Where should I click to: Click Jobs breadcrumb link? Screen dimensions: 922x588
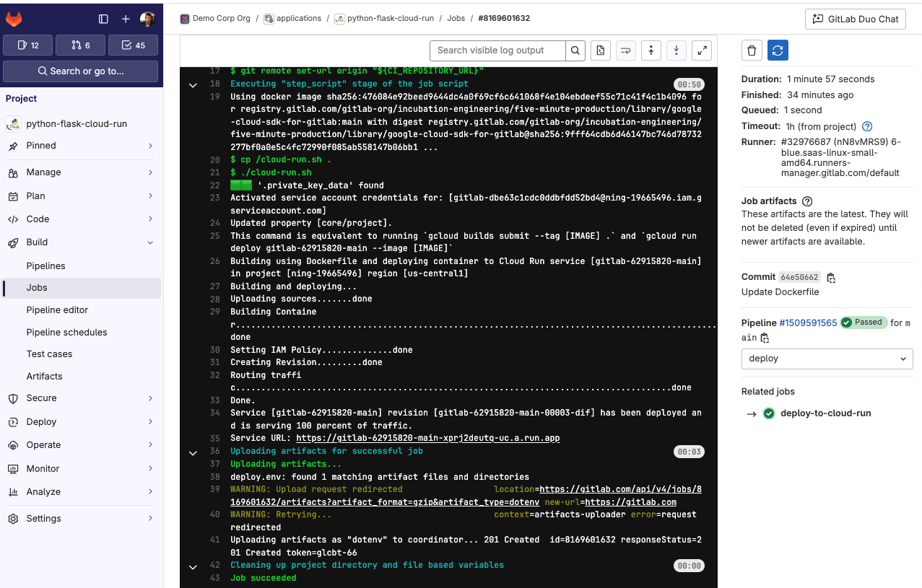pos(456,19)
